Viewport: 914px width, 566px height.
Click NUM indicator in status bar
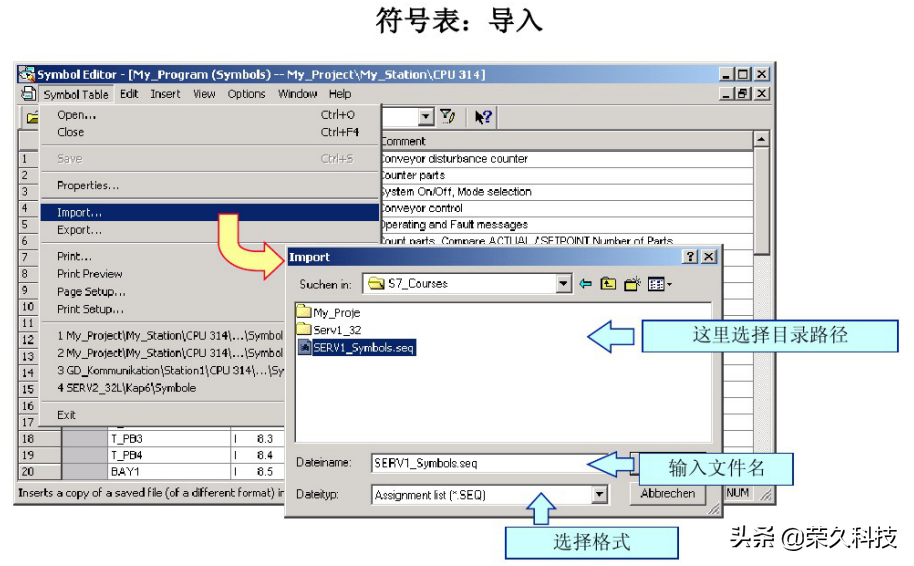pyautogui.click(x=738, y=493)
